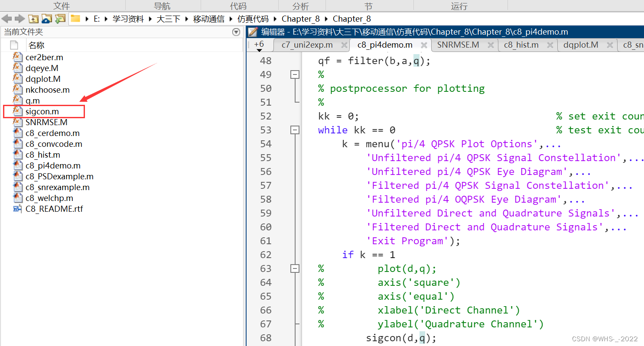644x346 pixels.
Task: Open the 文件 ribbon section
Action: point(62,6)
